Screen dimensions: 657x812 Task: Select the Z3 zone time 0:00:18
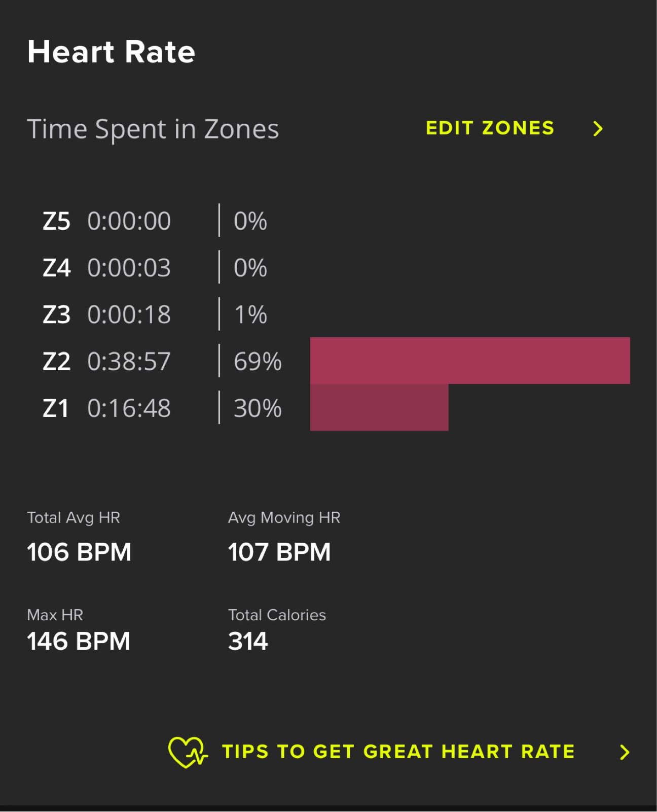(129, 314)
